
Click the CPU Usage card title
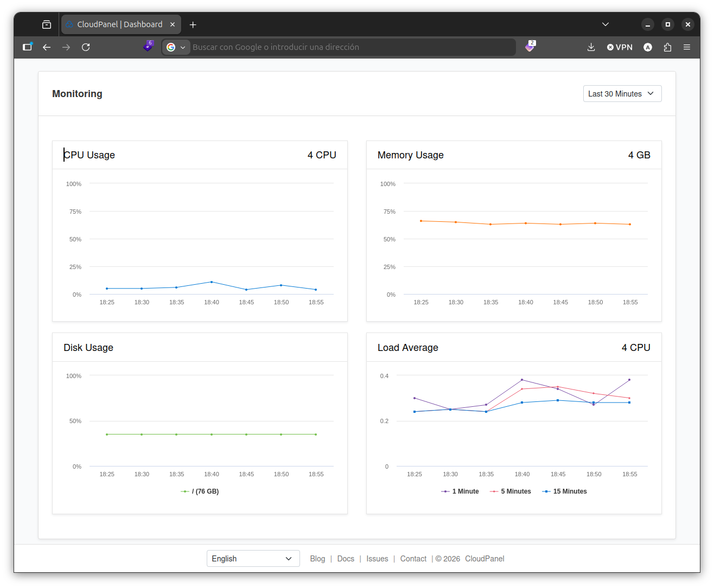[90, 155]
